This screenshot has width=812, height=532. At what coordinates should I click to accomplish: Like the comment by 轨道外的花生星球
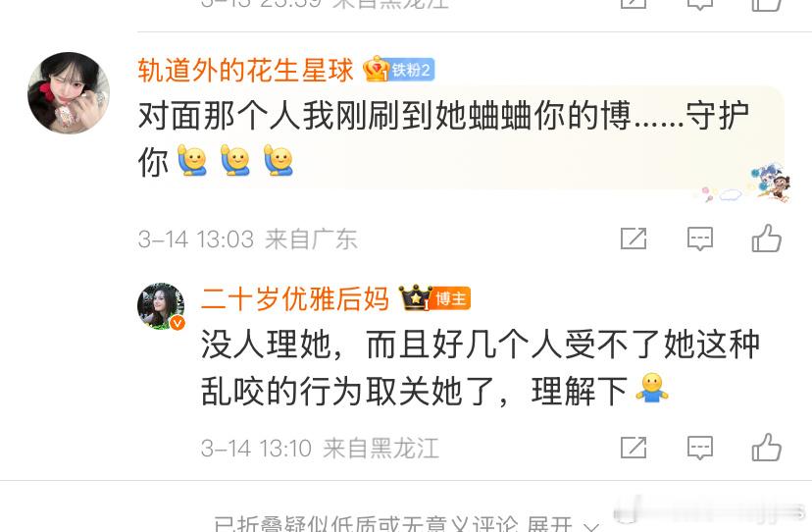767,238
